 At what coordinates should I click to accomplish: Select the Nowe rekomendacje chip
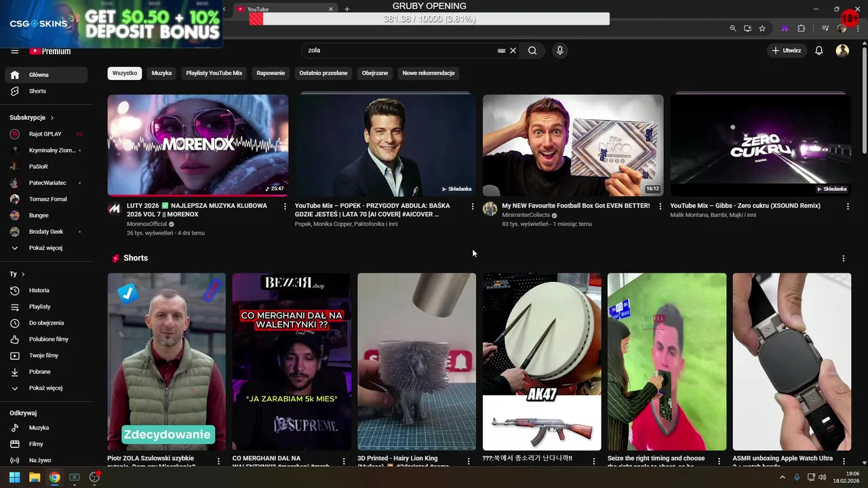click(429, 73)
